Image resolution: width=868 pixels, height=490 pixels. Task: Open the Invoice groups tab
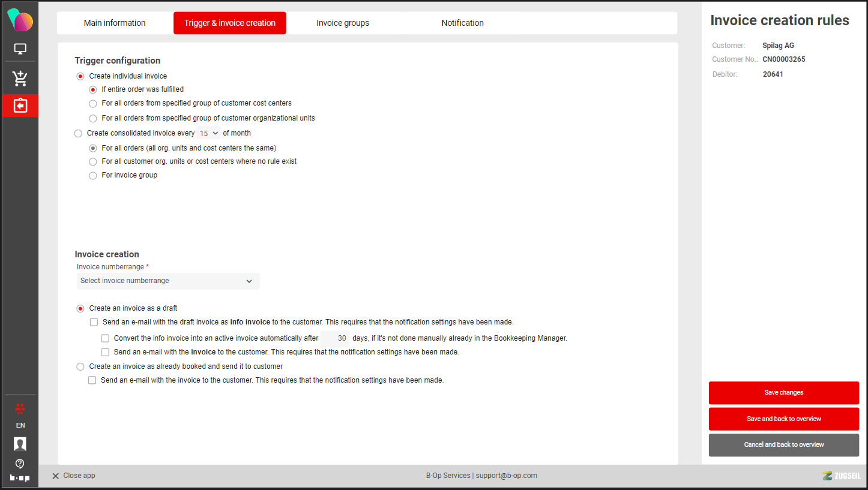click(x=343, y=23)
